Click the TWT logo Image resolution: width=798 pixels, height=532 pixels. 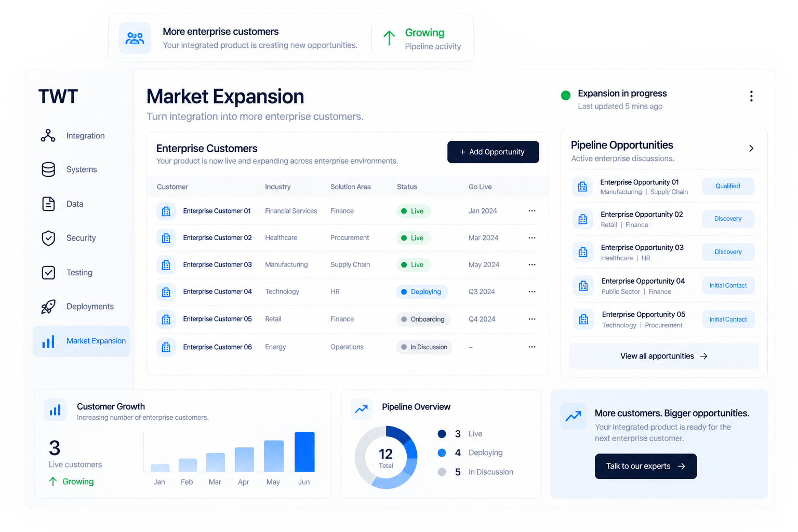pos(58,97)
